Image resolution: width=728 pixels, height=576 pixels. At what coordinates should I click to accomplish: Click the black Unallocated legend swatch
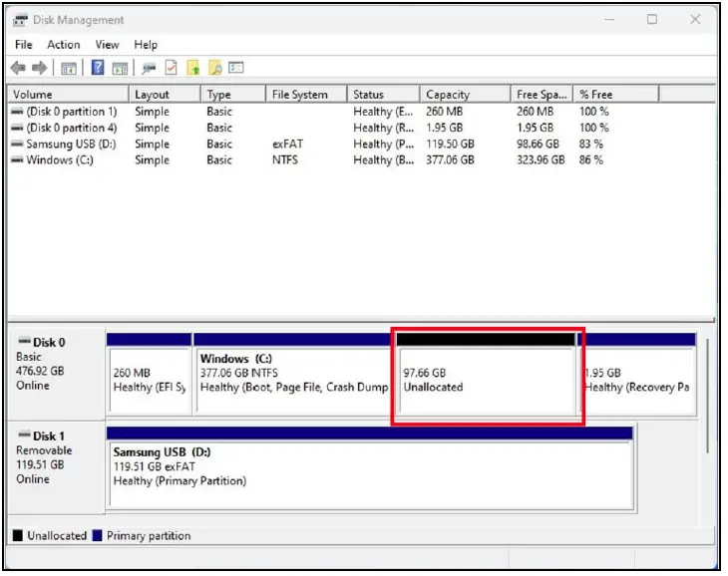coord(18,536)
